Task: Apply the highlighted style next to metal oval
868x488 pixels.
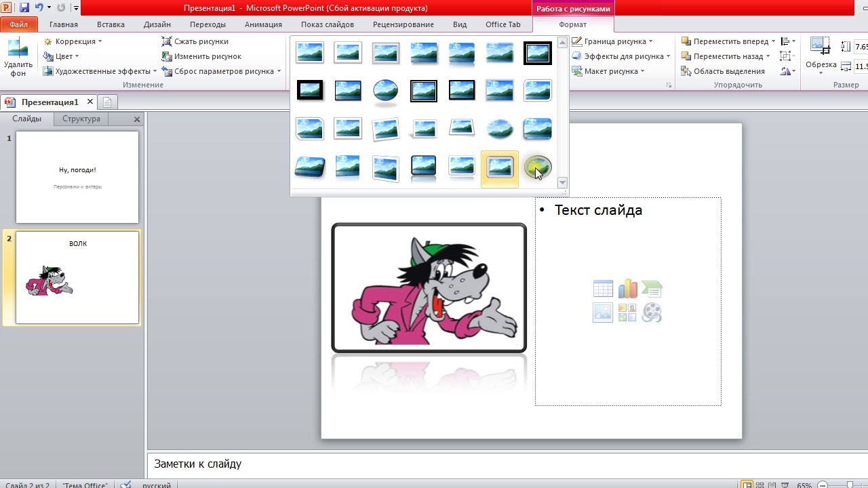Action: click(x=500, y=167)
